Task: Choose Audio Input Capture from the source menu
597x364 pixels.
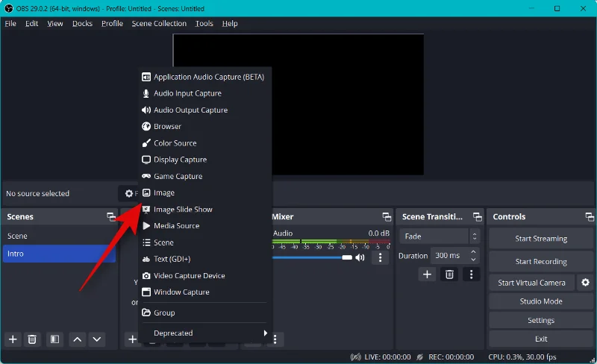Action: pyautogui.click(x=204, y=93)
